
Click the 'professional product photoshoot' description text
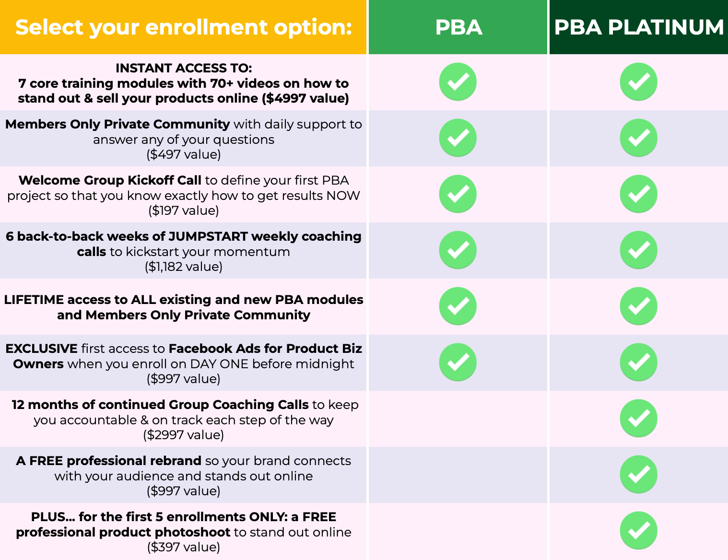click(123, 532)
